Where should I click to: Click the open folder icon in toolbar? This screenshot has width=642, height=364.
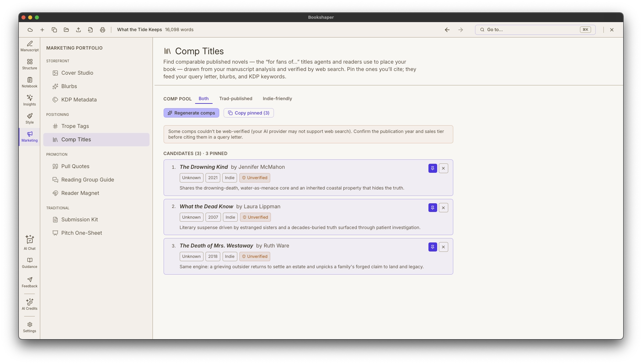click(x=66, y=30)
